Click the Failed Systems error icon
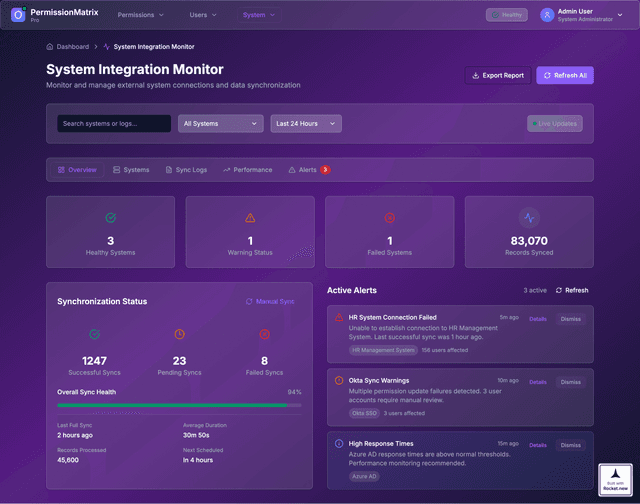640x504 pixels. 390,218
